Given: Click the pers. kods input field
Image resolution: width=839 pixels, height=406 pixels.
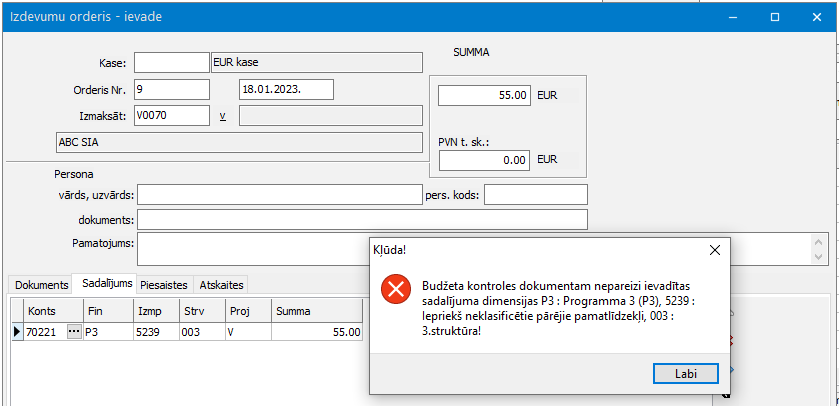Looking at the screenshot, I should pyautogui.click(x=536, y=195).
